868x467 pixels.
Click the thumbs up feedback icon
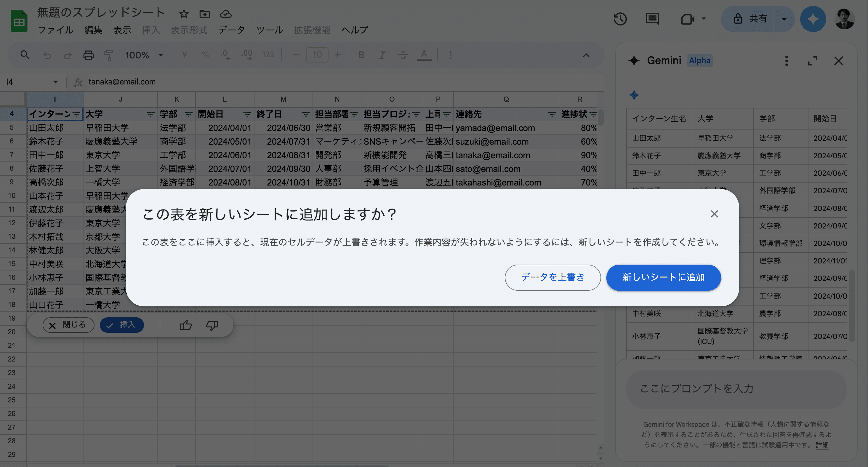186,325
